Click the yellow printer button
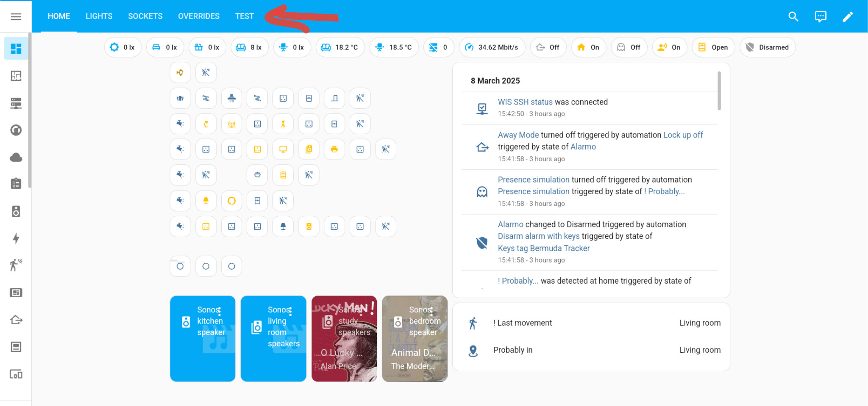This screenshot has height=406, width=868. 334,149
